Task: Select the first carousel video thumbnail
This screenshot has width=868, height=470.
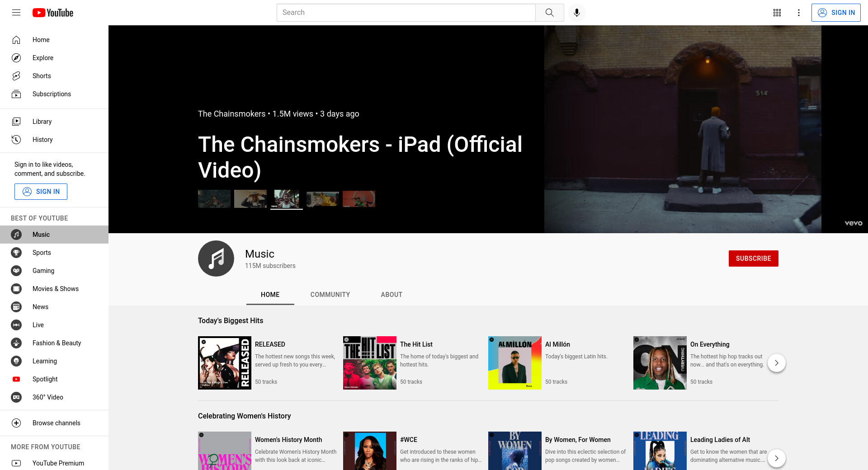Action: click(214, 199)
